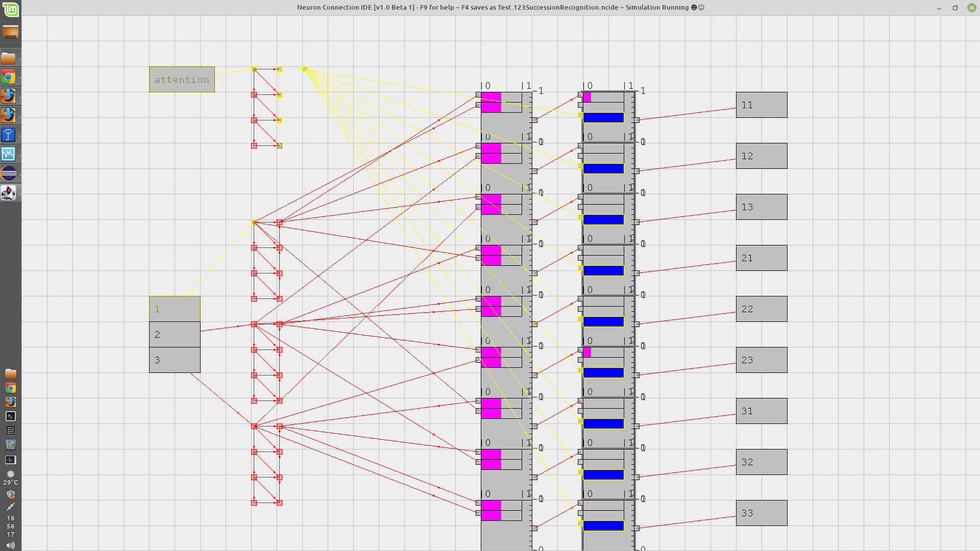Image resolution: width=980 pixels, height=551 pixels.
Task: Click input node labeled 3
Action: click(x=175, y=360)
